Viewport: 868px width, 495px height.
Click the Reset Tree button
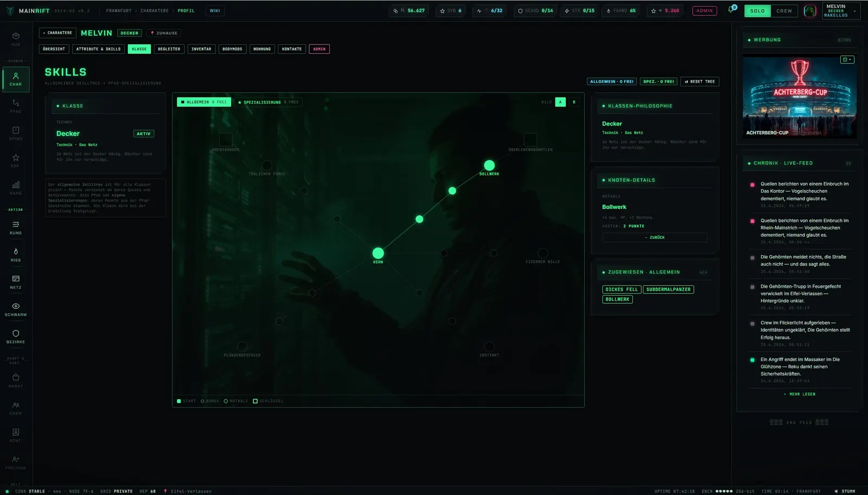(700, 81)
